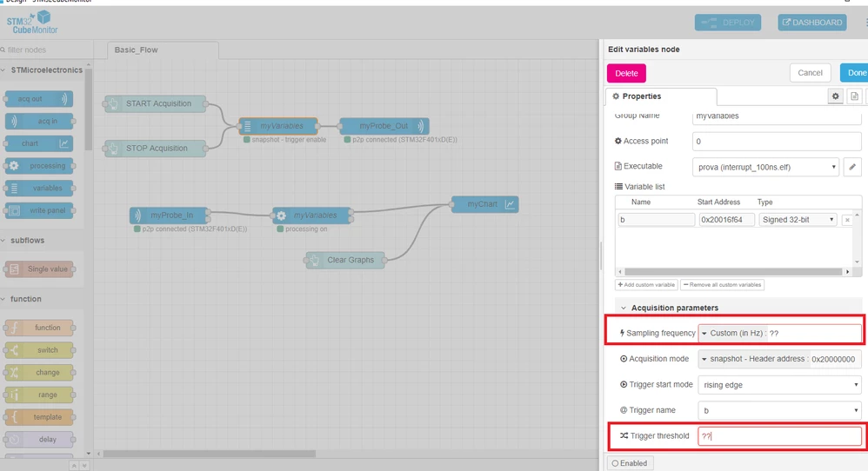Open Trigger start mode dropdown
This screenshot has height=471, width=868.
pos(779,385)
